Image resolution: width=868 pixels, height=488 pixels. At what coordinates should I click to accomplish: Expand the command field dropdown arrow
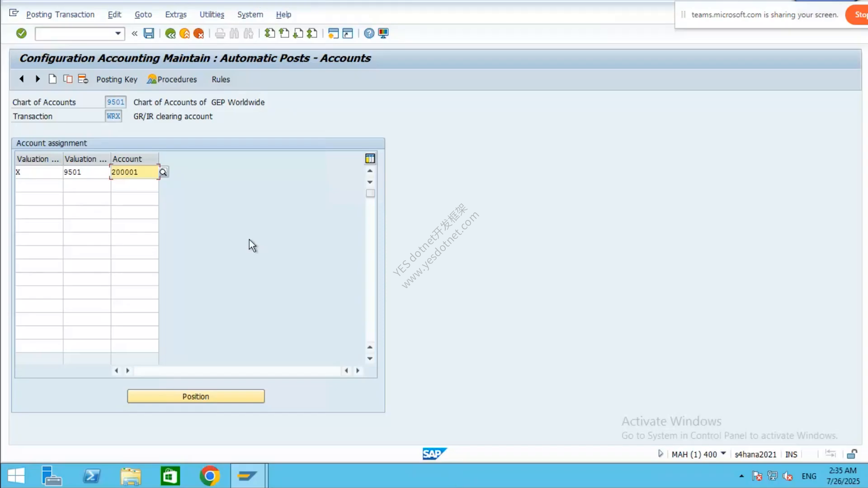[x=118, y=33]
